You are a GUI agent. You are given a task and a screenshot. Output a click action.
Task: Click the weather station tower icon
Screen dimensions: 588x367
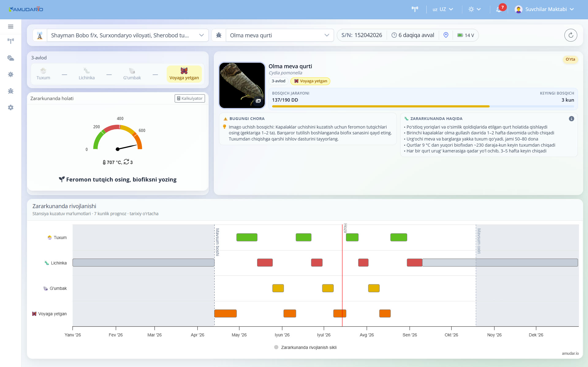[40, 35]
